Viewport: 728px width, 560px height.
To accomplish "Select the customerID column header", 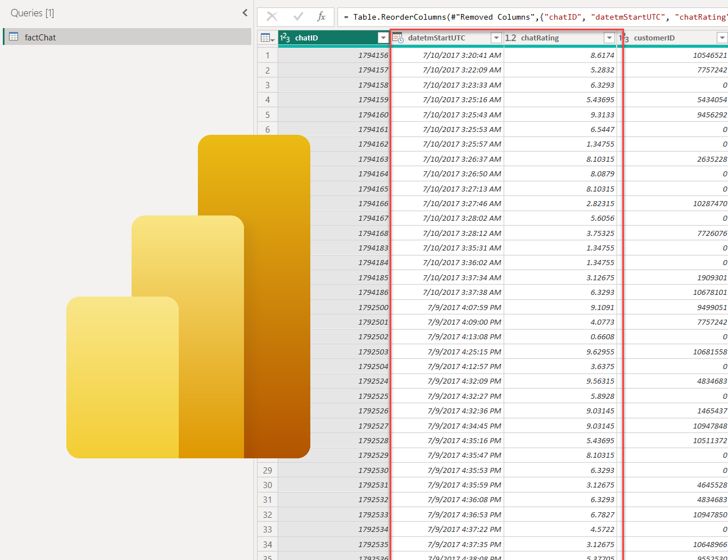I will click(673, 38).
